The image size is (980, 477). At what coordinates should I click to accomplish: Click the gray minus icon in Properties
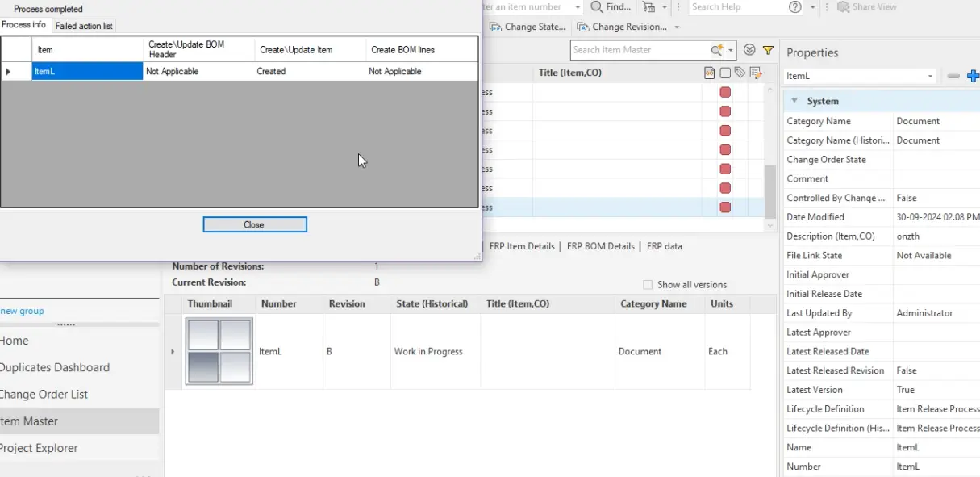click(953, 76)
